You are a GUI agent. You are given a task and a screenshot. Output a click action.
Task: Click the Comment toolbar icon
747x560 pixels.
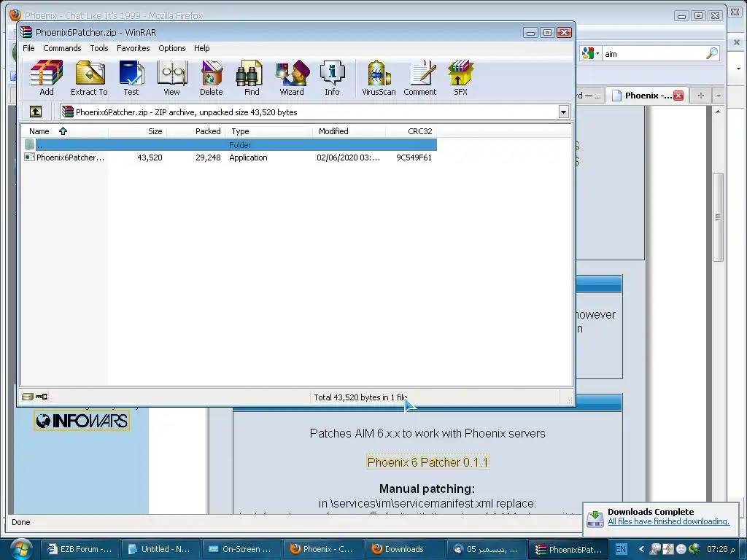click(419, 77)
